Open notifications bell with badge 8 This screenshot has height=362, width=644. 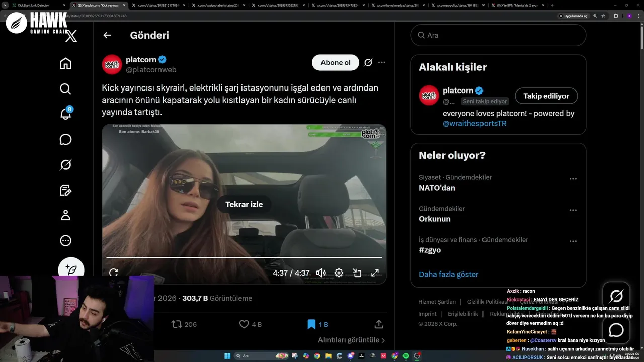tap(66, 114)
